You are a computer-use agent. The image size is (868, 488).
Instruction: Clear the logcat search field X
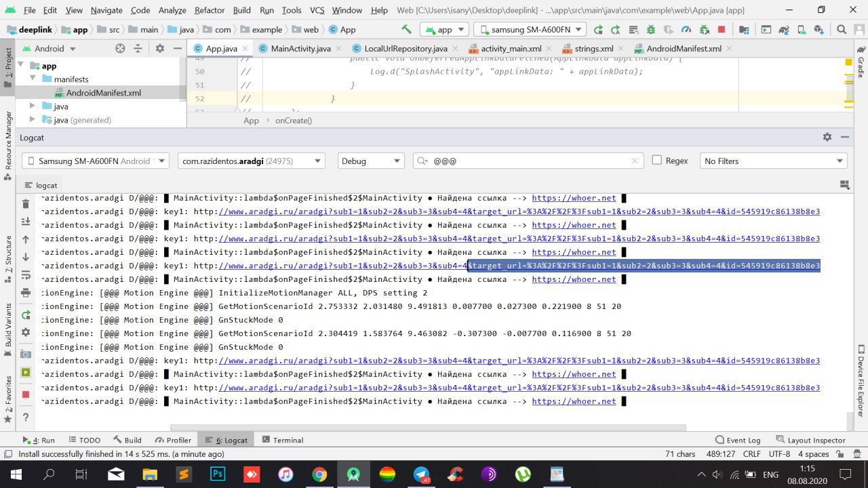click(x=635, y=161)
